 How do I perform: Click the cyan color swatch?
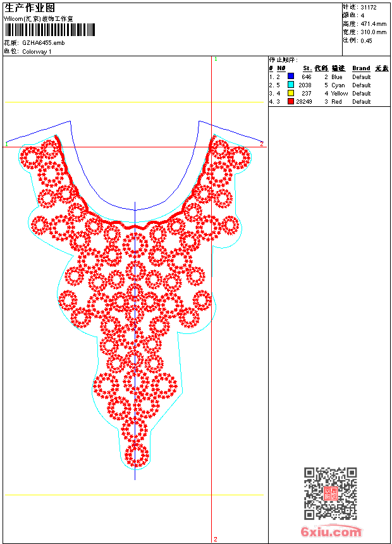[x=291, y=85]
